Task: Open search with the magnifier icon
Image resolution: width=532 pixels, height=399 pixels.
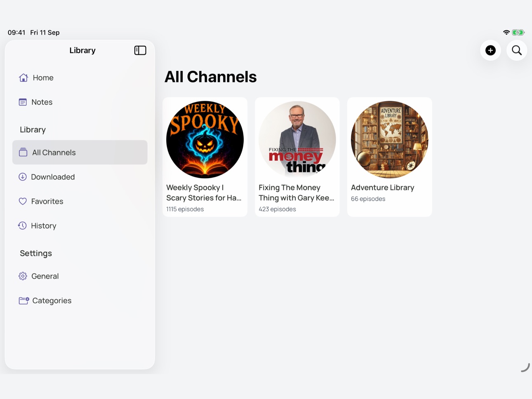Action: [x=517, y=50]
